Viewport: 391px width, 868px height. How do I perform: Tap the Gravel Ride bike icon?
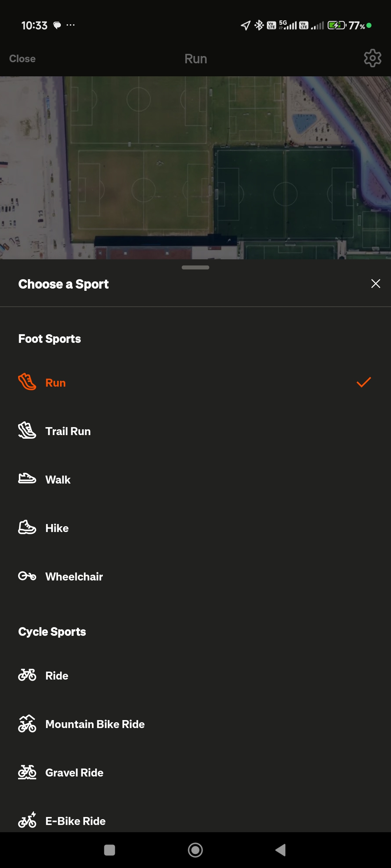pos(27,772)
